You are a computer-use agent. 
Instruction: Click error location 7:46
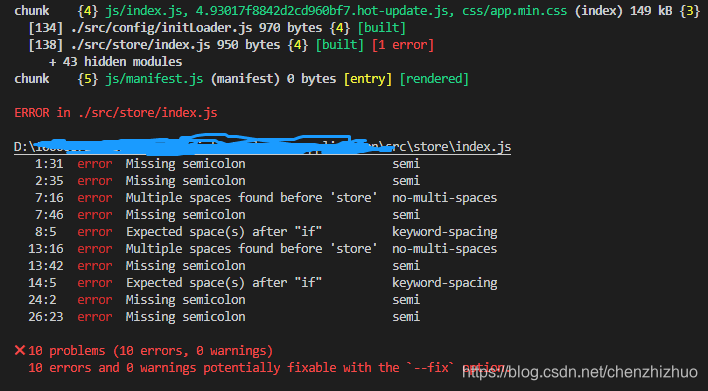[49, 214]
